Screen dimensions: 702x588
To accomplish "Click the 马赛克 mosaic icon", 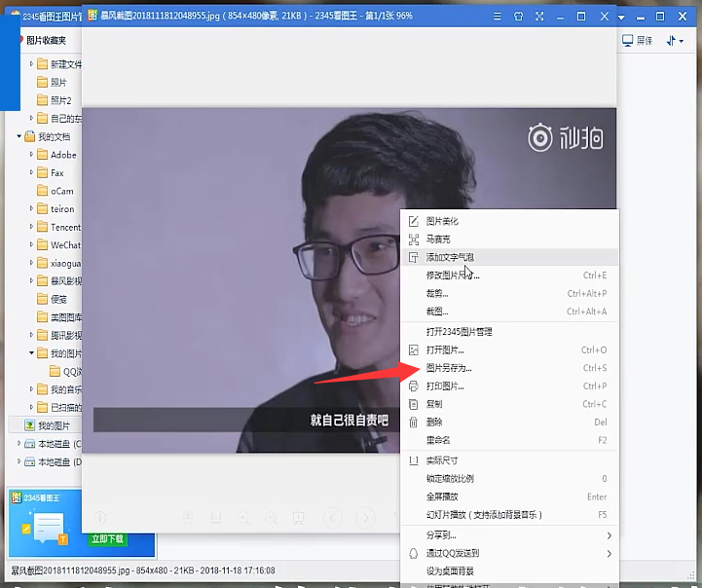I will 414,239.
